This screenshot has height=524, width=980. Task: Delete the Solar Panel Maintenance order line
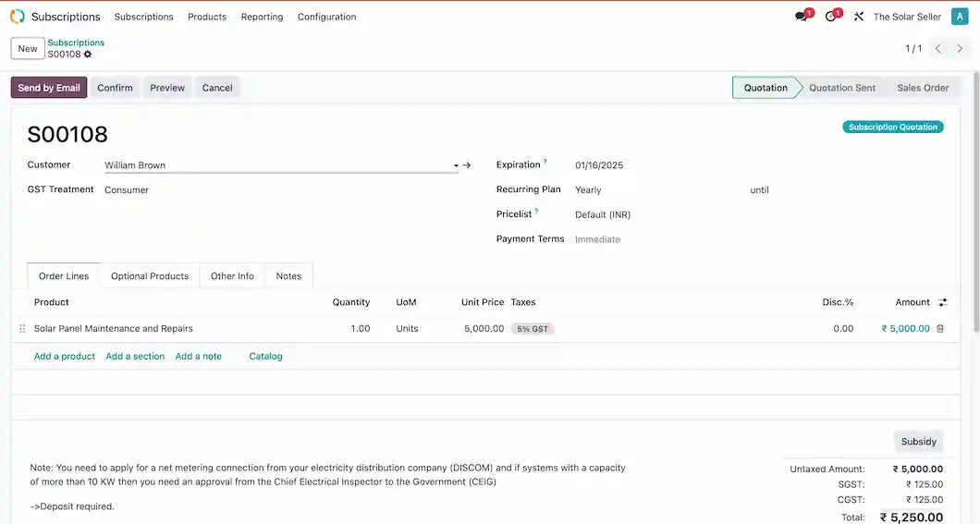click(x=940, y=328)
